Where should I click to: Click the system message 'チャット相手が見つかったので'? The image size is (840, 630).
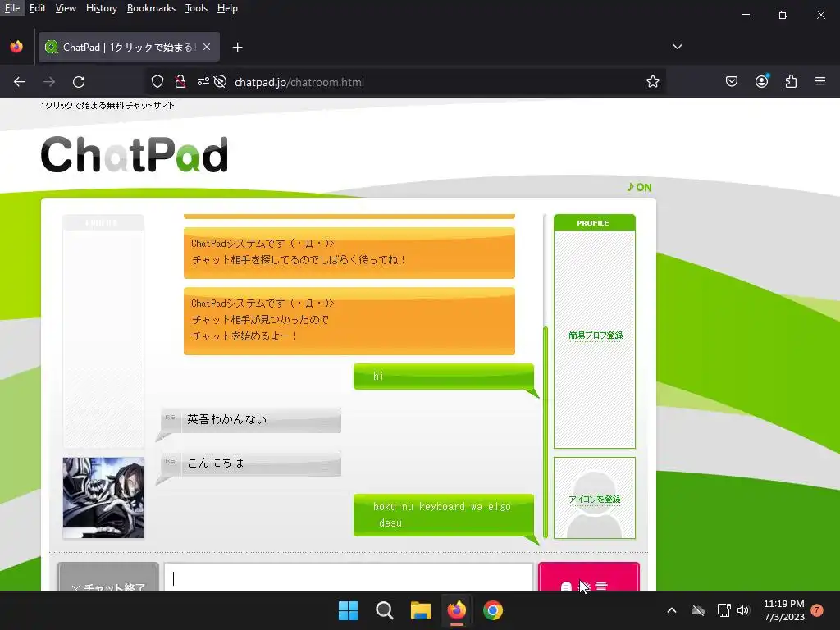pyautogui.click(x=349, y=321)
